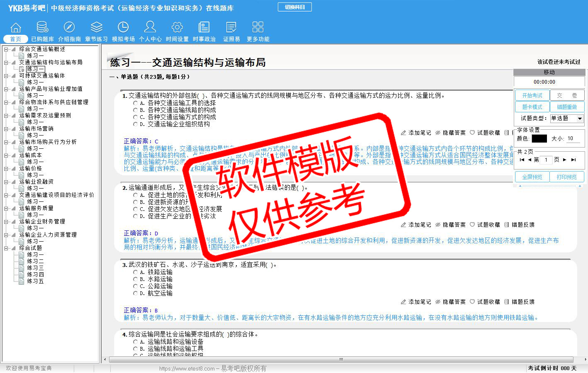Click 隐藏答案 for question 1
This screenshot has width=588, height=373.
(450, 133)
